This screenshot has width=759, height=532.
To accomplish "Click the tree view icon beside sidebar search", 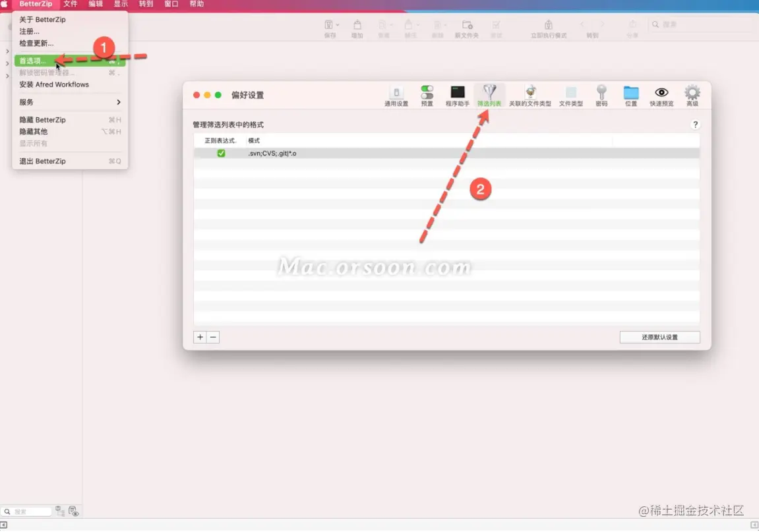I will pos(60,511).
